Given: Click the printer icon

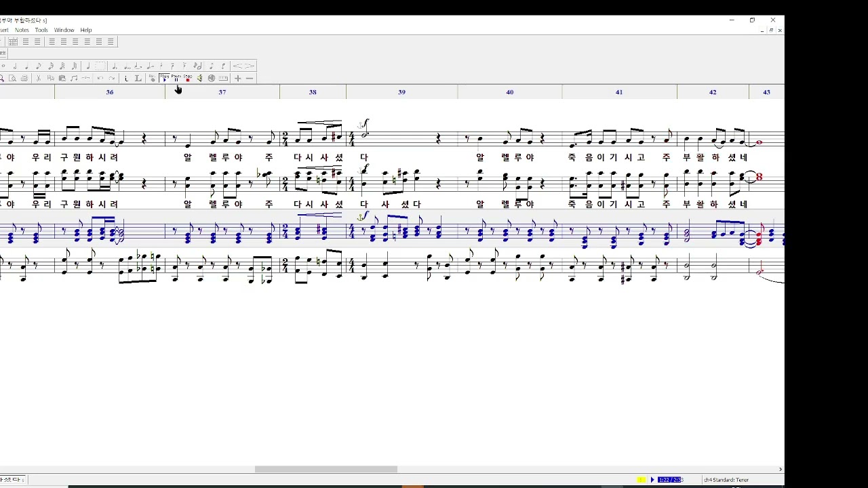Looking at the screenshot, I should pyautogui.click(x=24, y=79).
